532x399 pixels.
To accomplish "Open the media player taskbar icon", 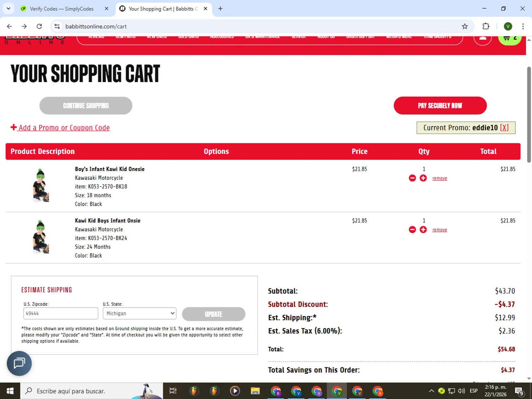I will coord(235,391).
